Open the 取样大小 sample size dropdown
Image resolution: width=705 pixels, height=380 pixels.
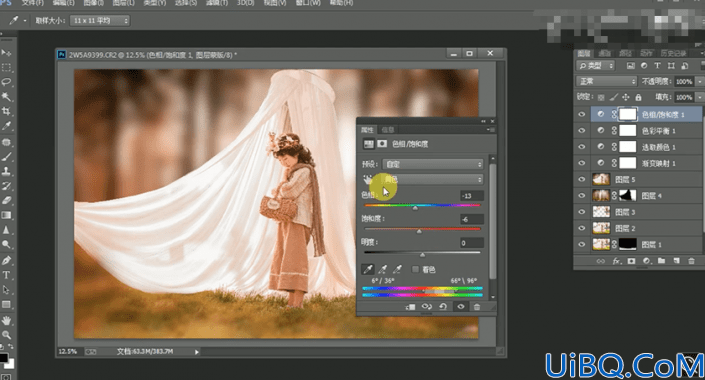tap(100, 21)
